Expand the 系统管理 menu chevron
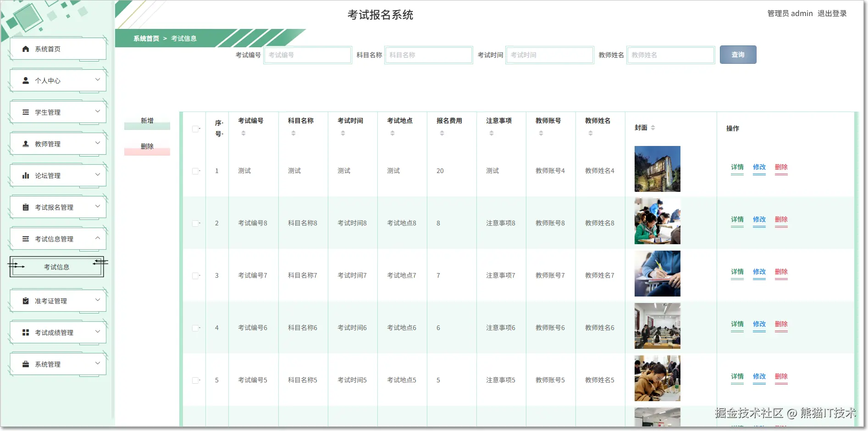This screenshot has width=868, height=431. tap(98, 364)
